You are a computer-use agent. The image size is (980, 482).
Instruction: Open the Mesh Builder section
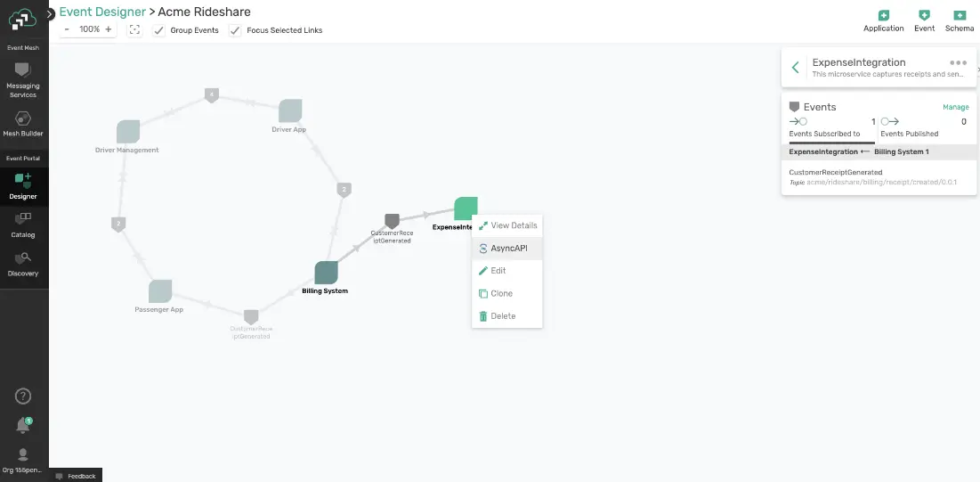tap(23, 123)
